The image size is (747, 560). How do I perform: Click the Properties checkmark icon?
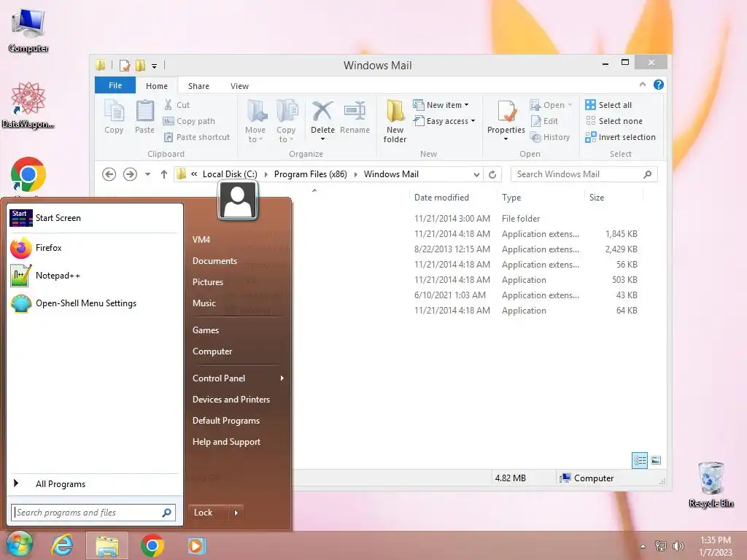click(506, 111)
